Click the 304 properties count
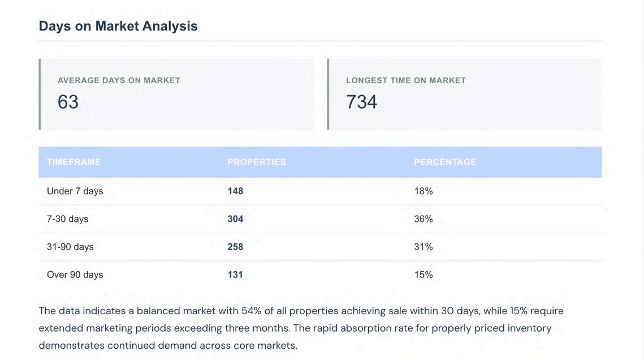 (235, 219)
